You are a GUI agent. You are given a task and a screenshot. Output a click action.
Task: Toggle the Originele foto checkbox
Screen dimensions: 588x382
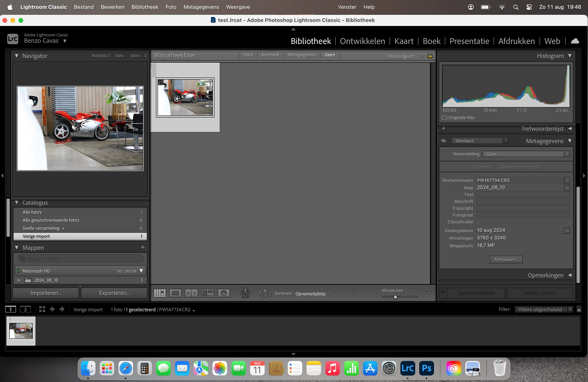[x=445, y=118]
